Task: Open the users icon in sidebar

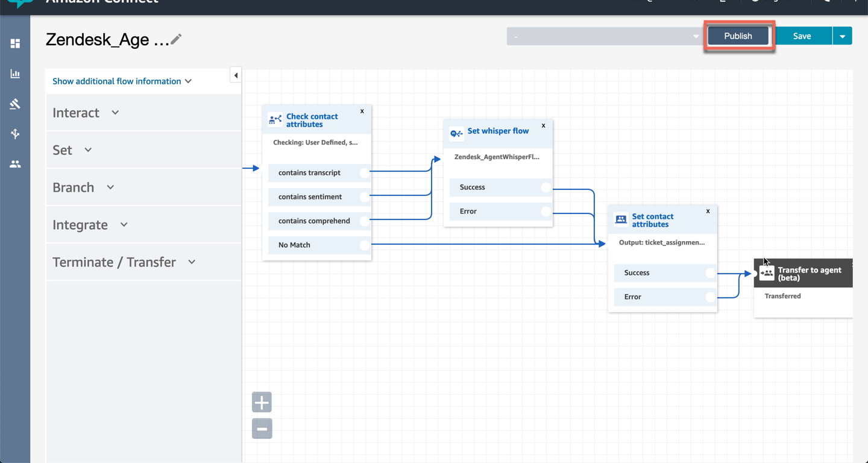Action: (15, 164)
